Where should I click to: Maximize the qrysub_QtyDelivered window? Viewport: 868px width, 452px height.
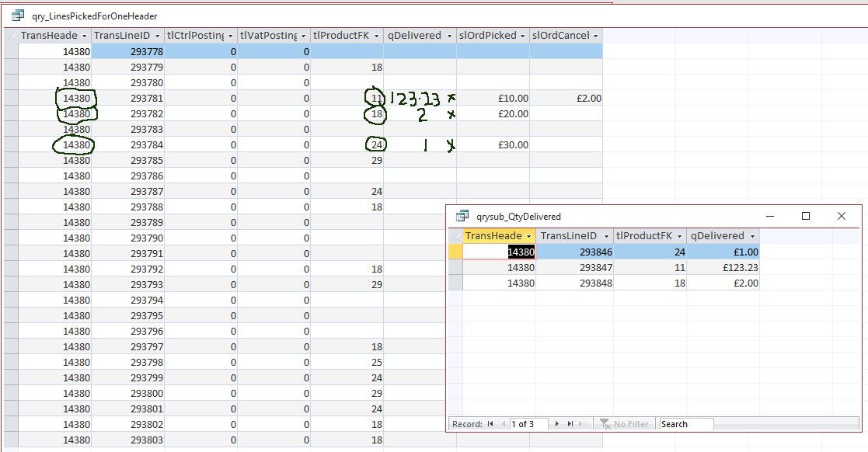(x=806, y=217)
